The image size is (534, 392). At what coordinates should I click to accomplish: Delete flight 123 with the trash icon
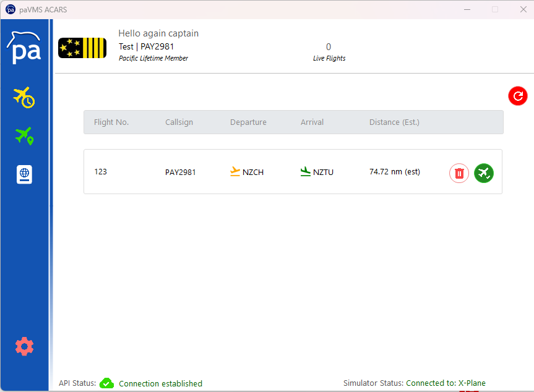click(459, 173)
